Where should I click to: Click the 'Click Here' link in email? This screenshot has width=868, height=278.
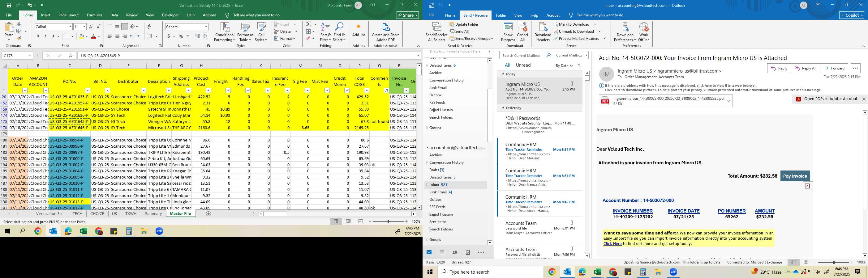[x=612, y=244]
